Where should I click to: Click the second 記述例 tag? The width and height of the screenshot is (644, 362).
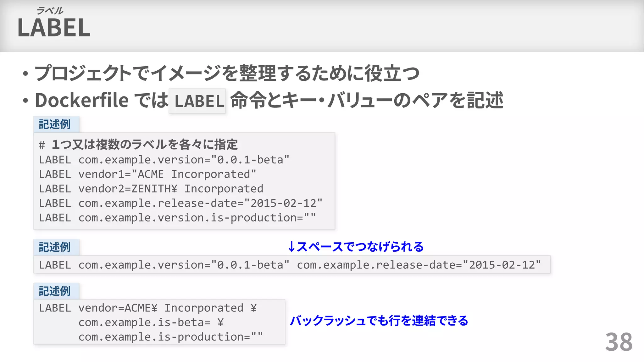(x=56, y=247)
